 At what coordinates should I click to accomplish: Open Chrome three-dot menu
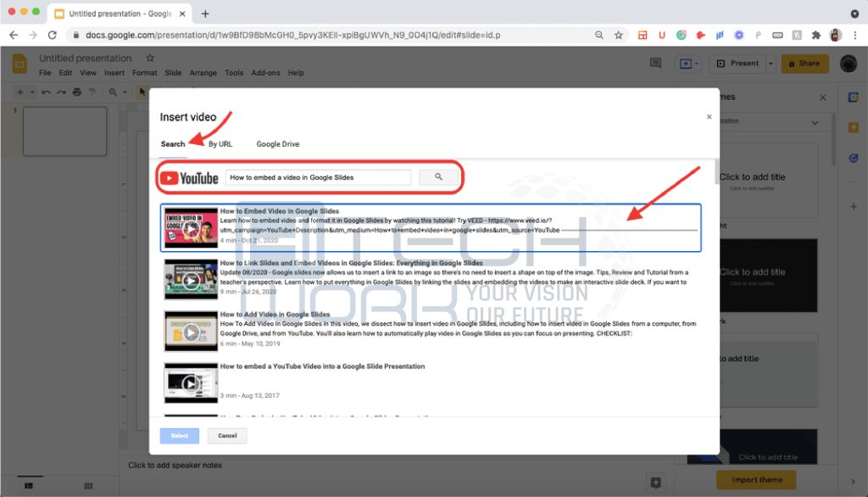click(855, 35)
